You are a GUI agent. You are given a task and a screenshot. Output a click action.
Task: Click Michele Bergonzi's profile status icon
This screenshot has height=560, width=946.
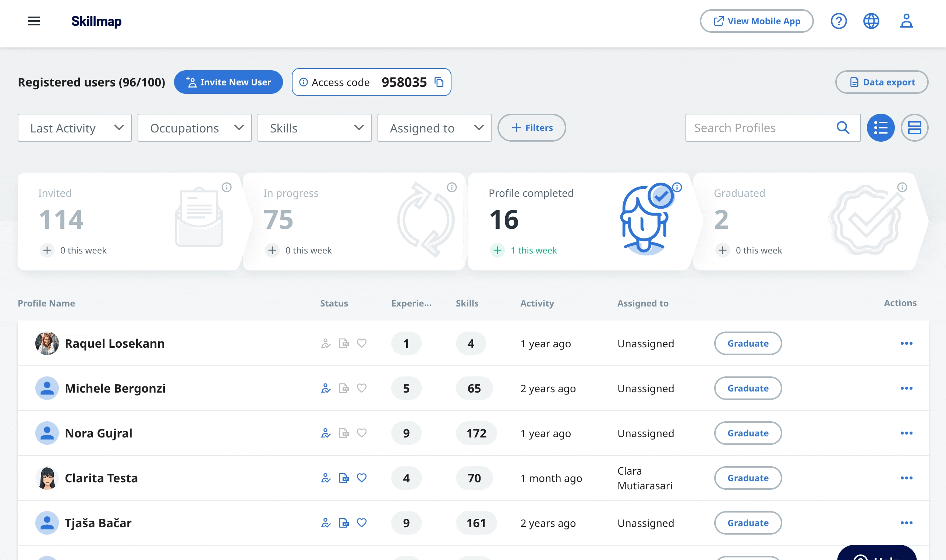click(x=326, y=388)
